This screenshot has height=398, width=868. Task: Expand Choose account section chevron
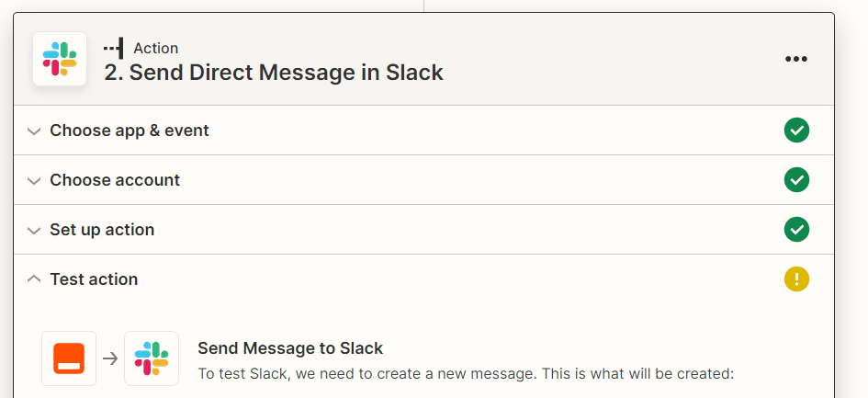click(34, 181)
